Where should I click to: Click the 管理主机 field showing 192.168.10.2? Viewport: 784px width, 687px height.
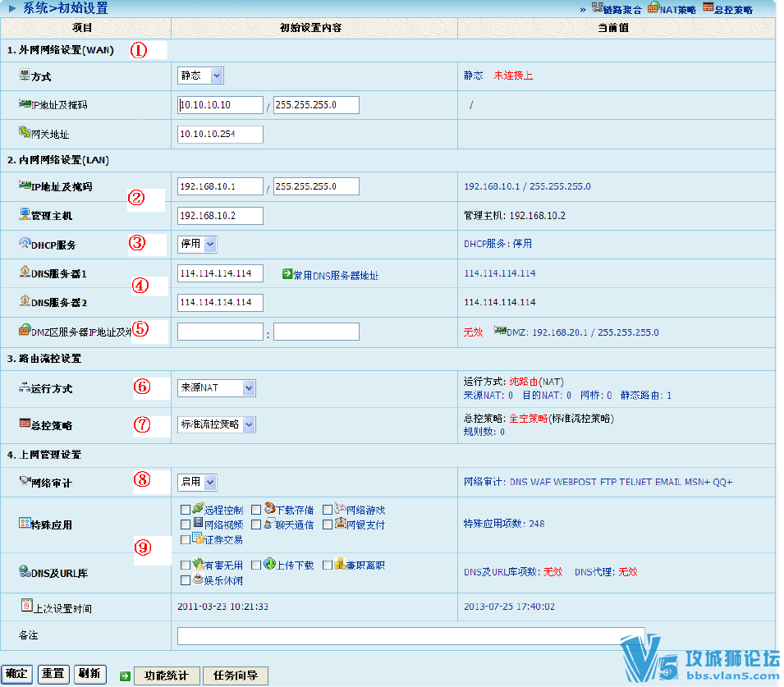tap(220, 216)
